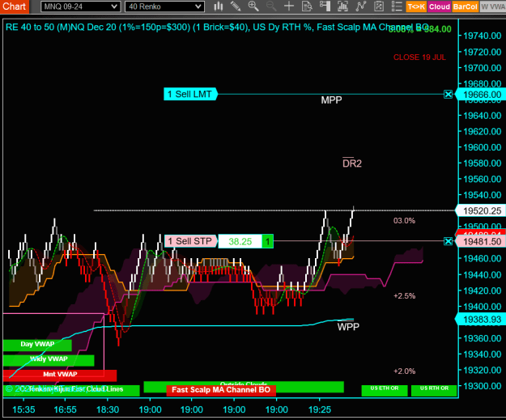
Task: Click the +2.0% level label
Action: pos(404,371)
